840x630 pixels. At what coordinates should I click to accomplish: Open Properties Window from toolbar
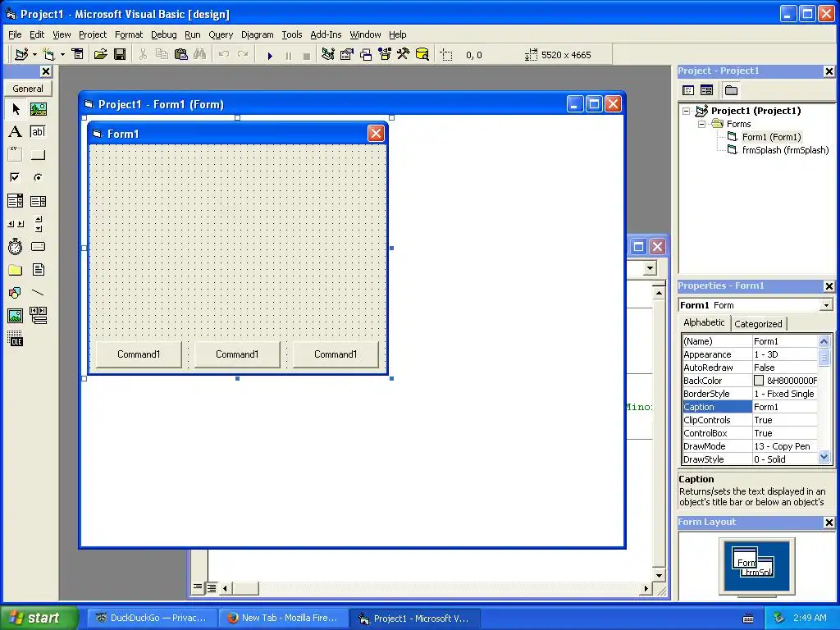click(x=347, y=55)
